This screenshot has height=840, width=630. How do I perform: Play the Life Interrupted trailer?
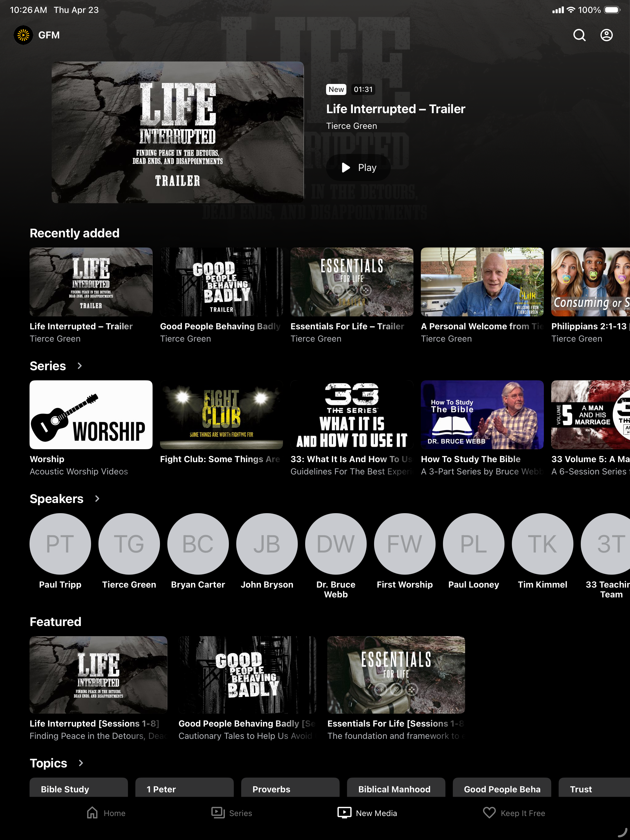pyautogui.click(x=358, y=168)
